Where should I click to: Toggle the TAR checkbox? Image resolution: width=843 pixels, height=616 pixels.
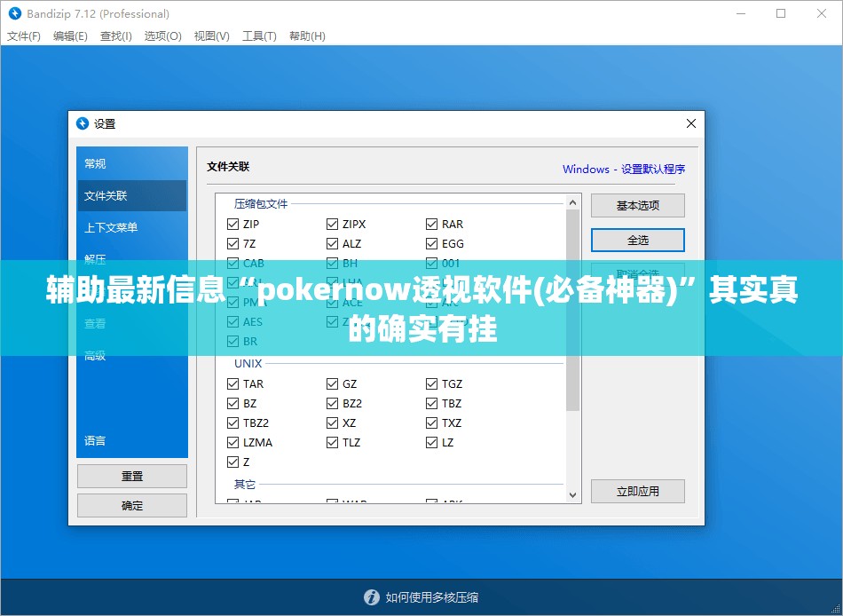point(232,383)
